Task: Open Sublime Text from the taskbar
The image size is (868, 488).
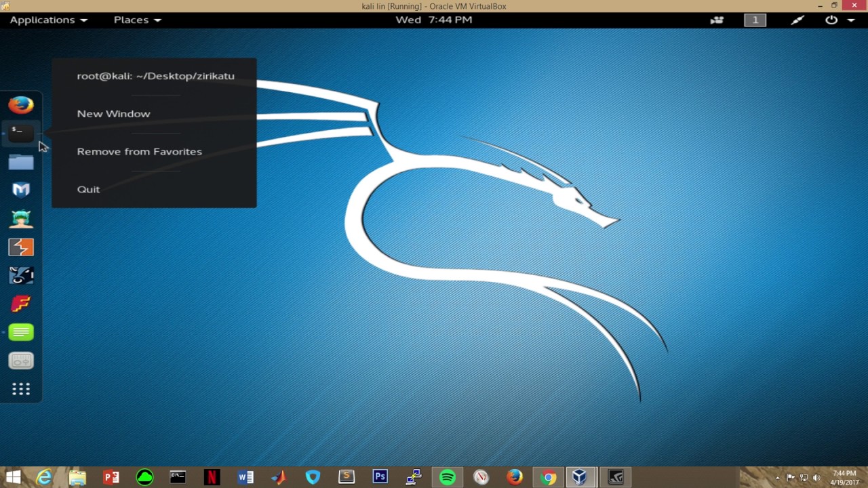Action: coord(347,477)
